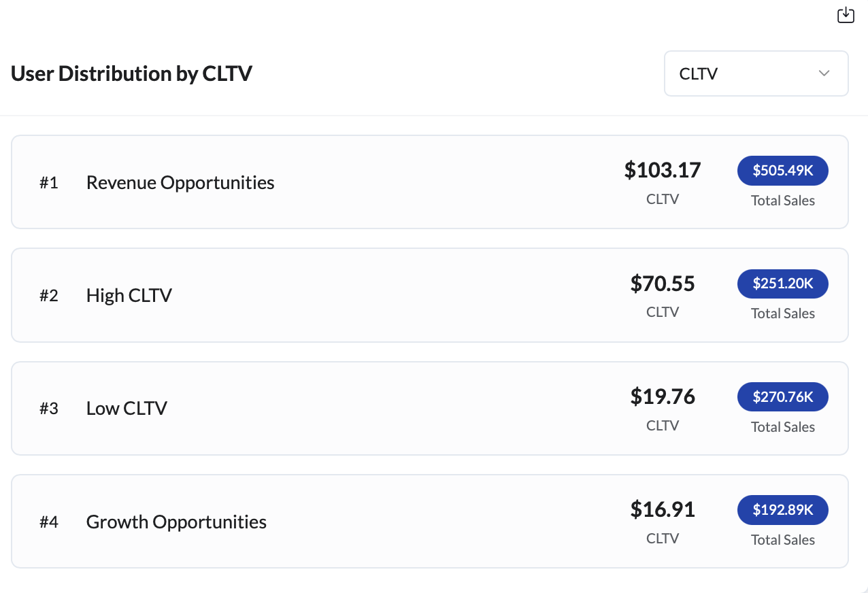
Task: Click the $70.55 CLTV value
Action: pos(663,283)
